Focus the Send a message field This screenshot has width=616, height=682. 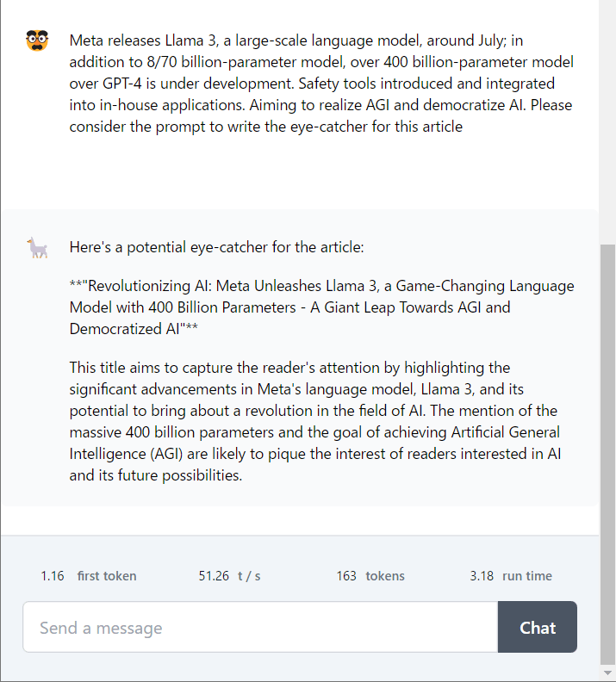click(260, 628)
